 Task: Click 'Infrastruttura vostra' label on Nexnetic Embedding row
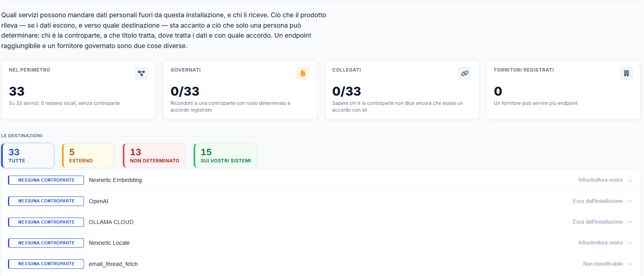tap(600, 180)
